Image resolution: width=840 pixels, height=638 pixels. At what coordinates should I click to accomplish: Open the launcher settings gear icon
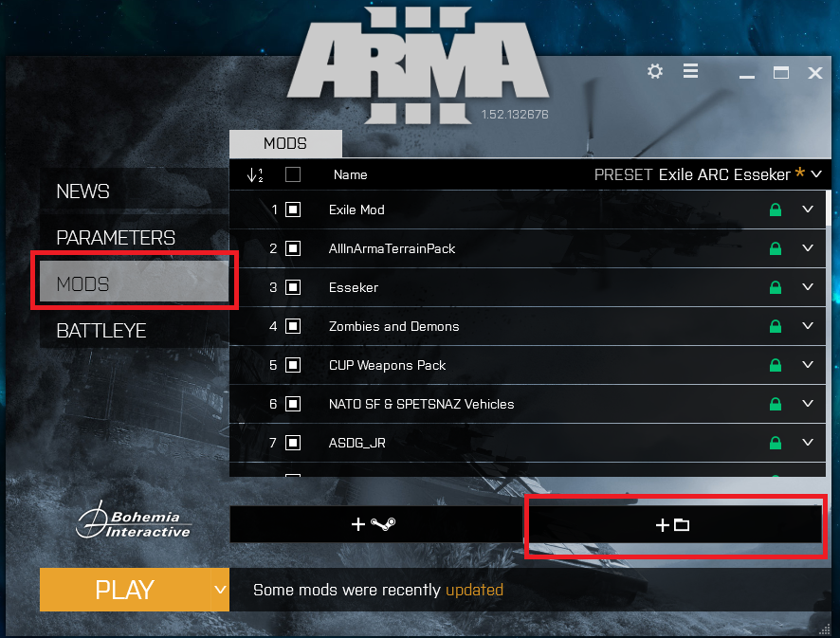[x=654, y=71]
